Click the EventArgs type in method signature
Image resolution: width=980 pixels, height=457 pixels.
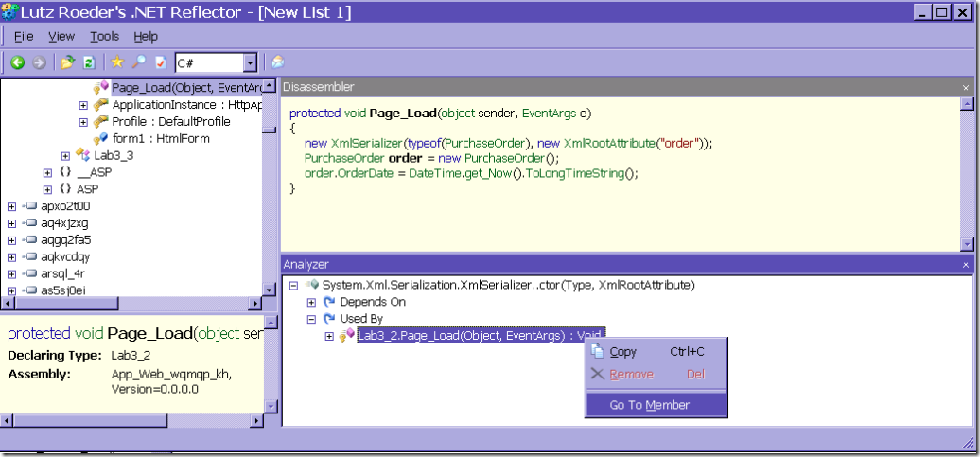click(x=548, y=114)
